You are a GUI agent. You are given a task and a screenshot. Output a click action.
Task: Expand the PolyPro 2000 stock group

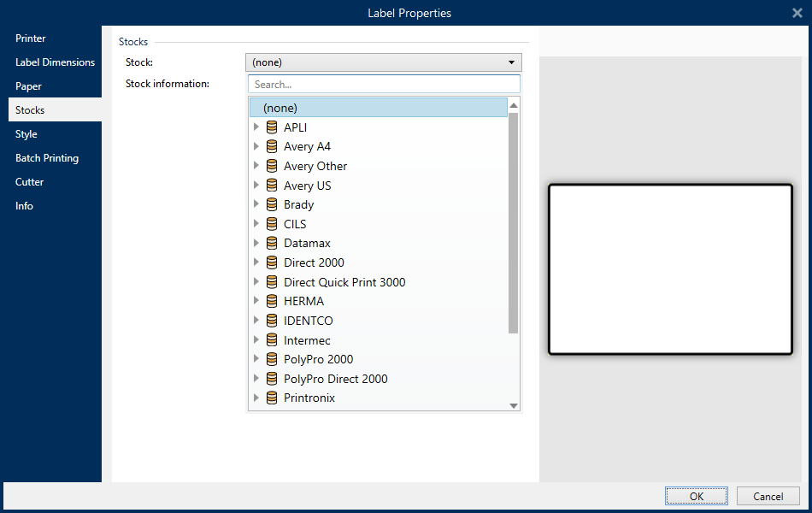[x=256, y=360]
